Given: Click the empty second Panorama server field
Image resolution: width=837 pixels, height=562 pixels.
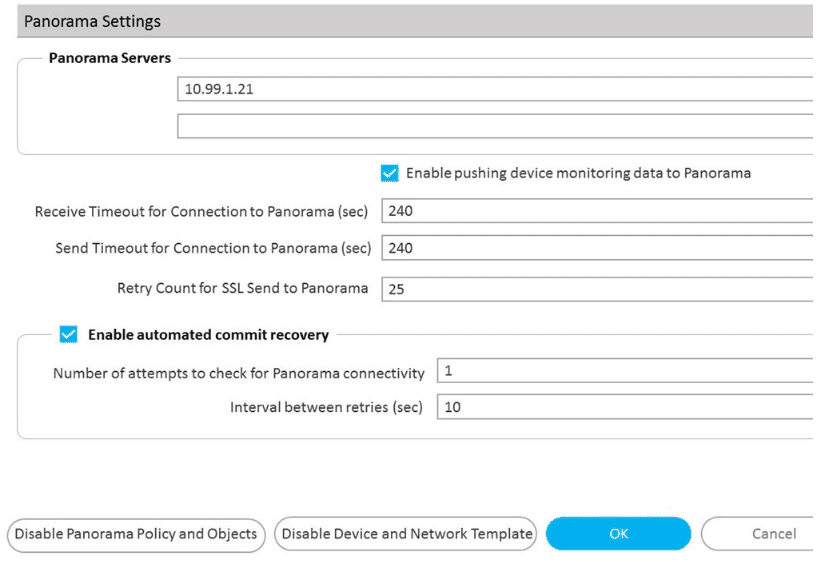Looking at the screenshot, I should (495, 126).
